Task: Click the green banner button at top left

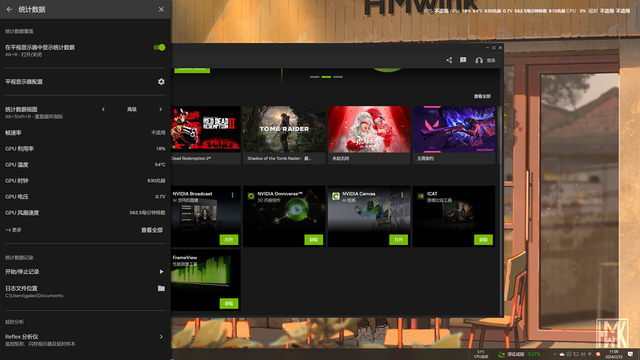Action: 192,71
